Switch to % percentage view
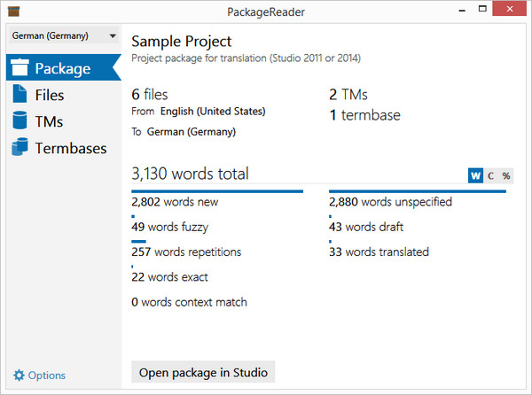532x395 pixels. click(x=505, y=175)
